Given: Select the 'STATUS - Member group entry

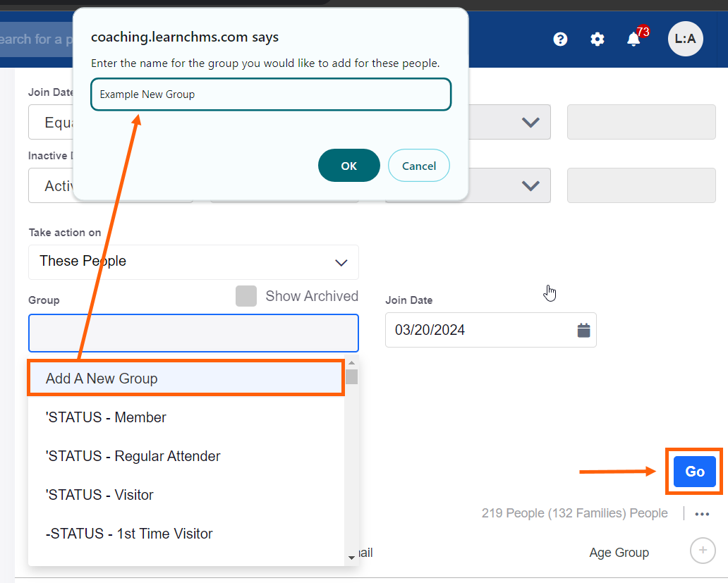Looking at the screenshot, I should tap(106, 417).
